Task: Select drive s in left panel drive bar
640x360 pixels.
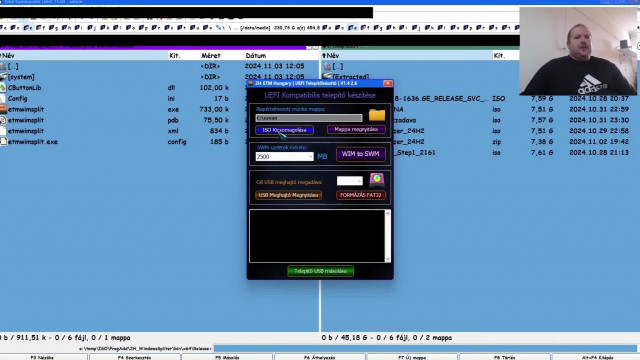Action: coord(169,28)
